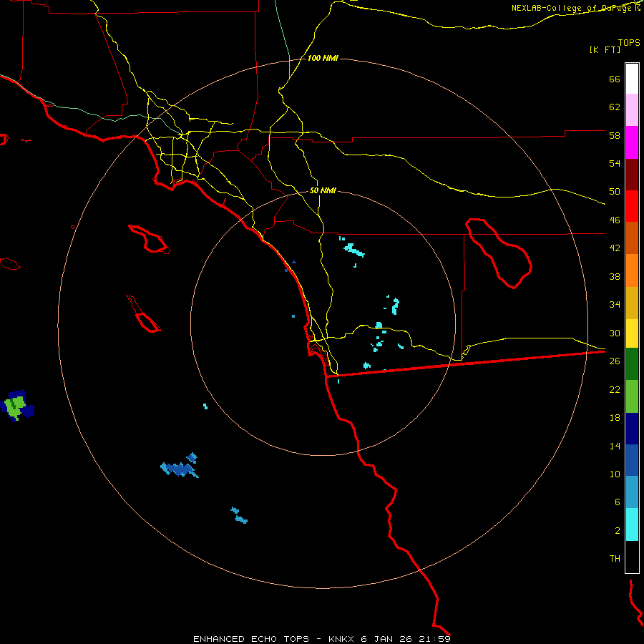Select the black TH swatch at legend bottom
The width and height of the screenshot is (644, 644).
pos(632,557)
